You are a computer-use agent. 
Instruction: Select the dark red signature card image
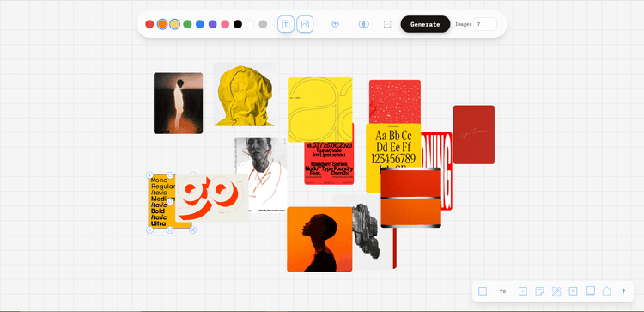point(474,135)
